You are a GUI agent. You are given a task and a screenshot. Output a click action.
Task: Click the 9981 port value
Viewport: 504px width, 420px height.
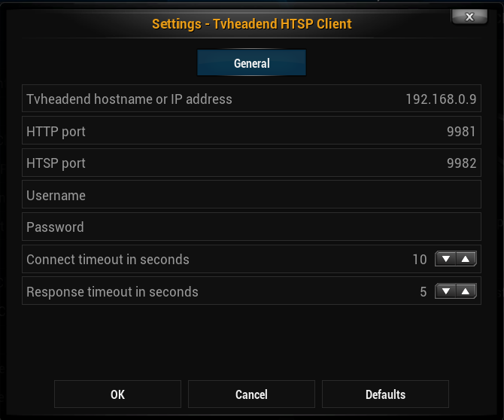point(461,131)
